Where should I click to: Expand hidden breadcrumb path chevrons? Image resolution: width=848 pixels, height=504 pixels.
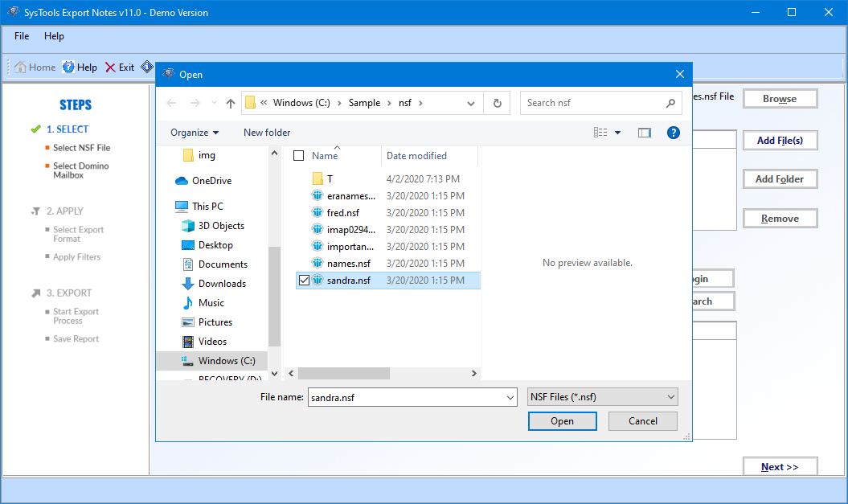point(264,103)
